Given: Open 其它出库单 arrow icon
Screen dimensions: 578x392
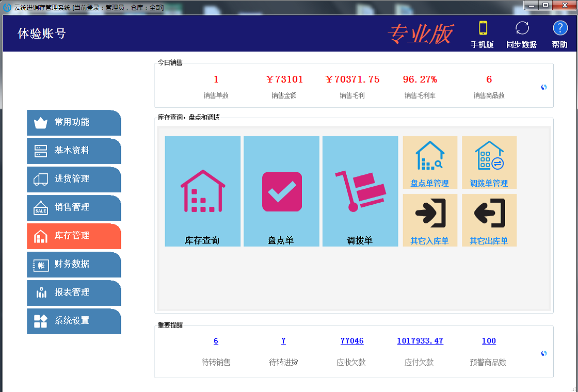Looking at the screenshot, I should pos(489,214).
